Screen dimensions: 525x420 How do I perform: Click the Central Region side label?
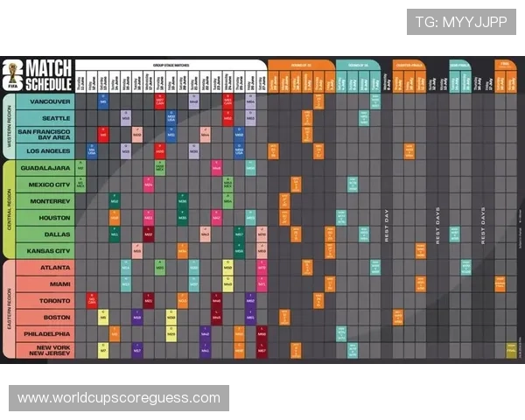click(x=9, y=209)
